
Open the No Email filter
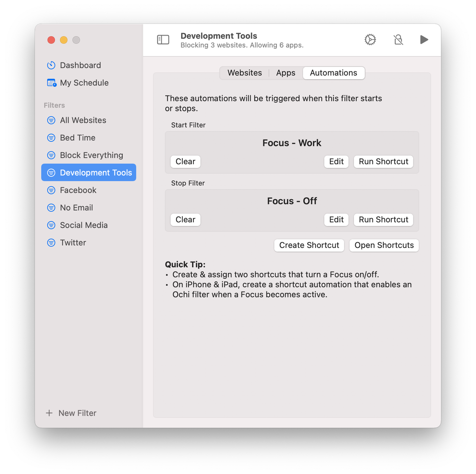[x=76, y=208]
